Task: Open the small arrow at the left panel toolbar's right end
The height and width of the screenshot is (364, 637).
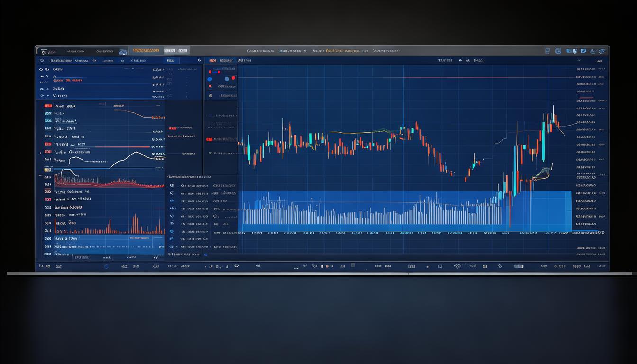Action: (x=199, y=61)
